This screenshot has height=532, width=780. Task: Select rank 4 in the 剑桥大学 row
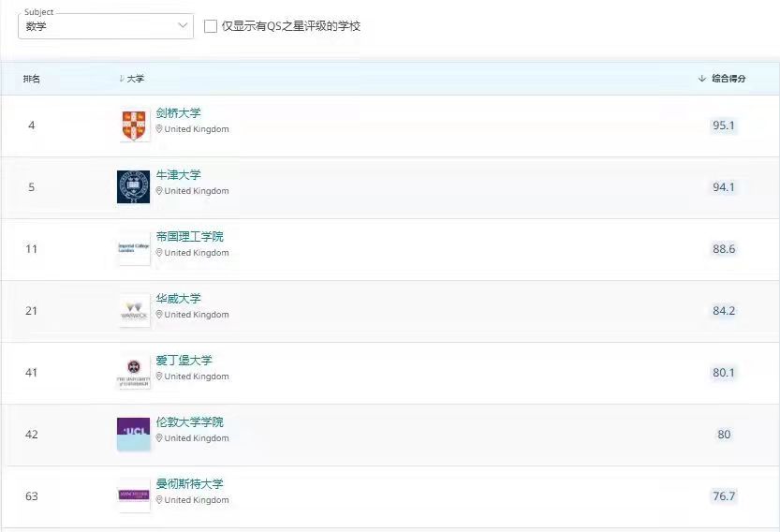coord(31,126)
